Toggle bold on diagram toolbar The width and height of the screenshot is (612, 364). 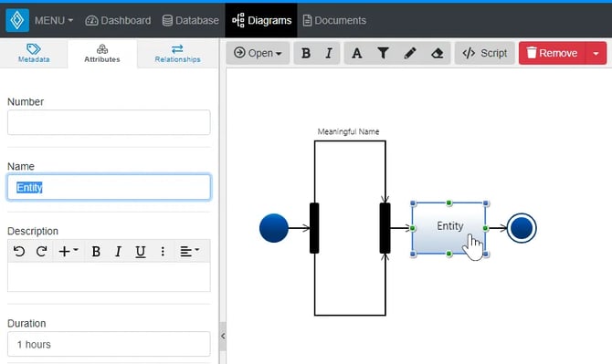[306, 53]
